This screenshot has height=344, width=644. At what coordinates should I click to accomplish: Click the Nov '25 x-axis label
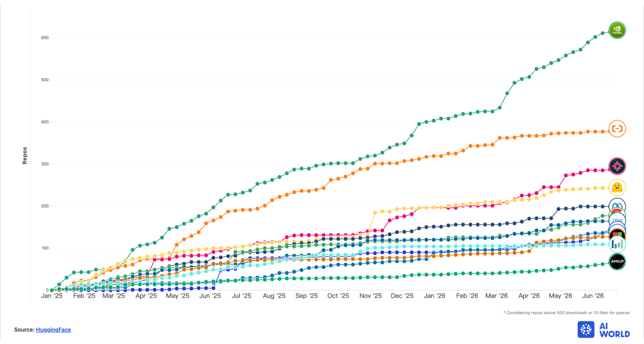[x=370, y=296]
